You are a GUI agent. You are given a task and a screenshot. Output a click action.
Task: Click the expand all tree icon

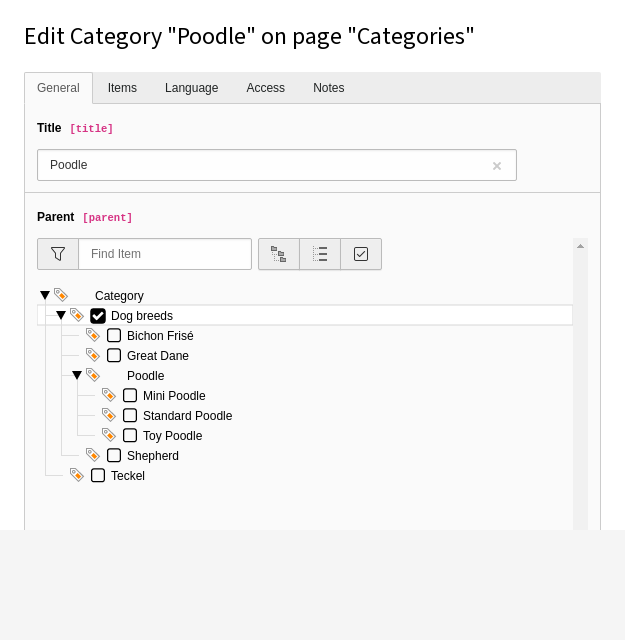tap(279, 254)
